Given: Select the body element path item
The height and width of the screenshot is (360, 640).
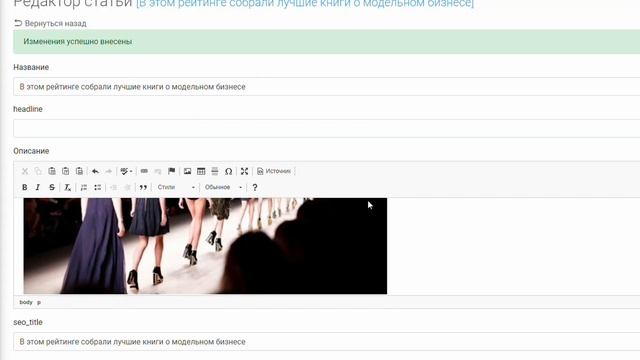Looking at the screenshot, I should tap(26, 302).
